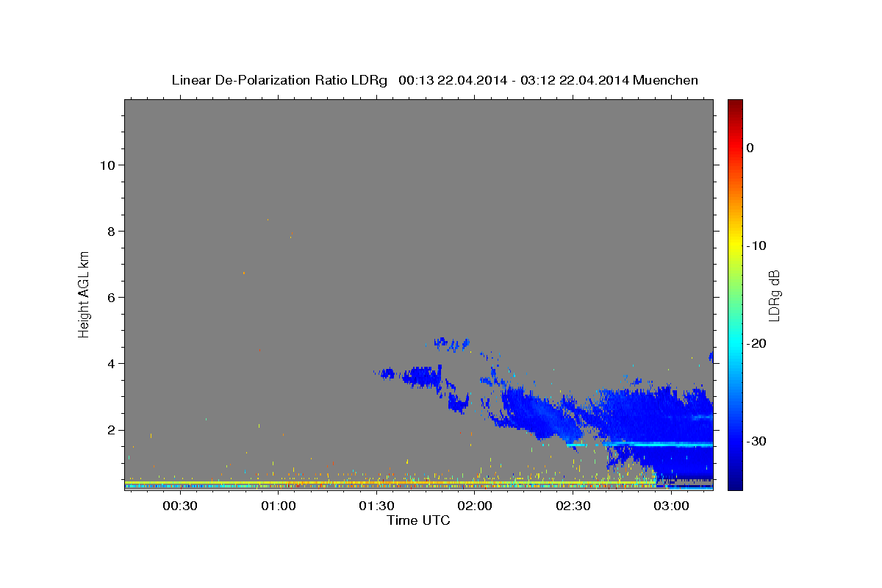The image size is (882, 588).
Task: Click the 01:30 time tick label
Action: click(376, 506)
